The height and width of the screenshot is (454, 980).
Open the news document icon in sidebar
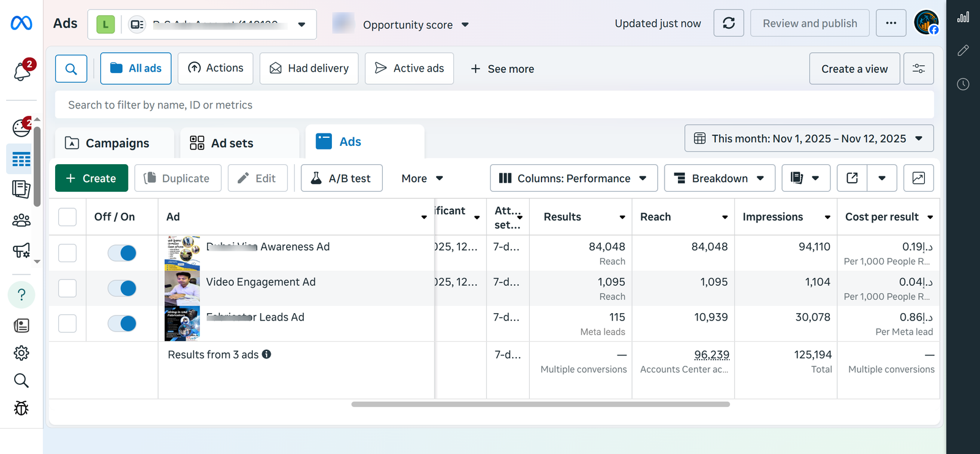(21, 325)
